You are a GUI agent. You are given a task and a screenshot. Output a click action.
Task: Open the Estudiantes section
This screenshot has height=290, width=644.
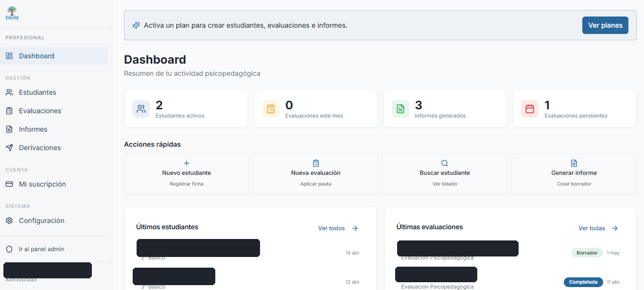54,92
